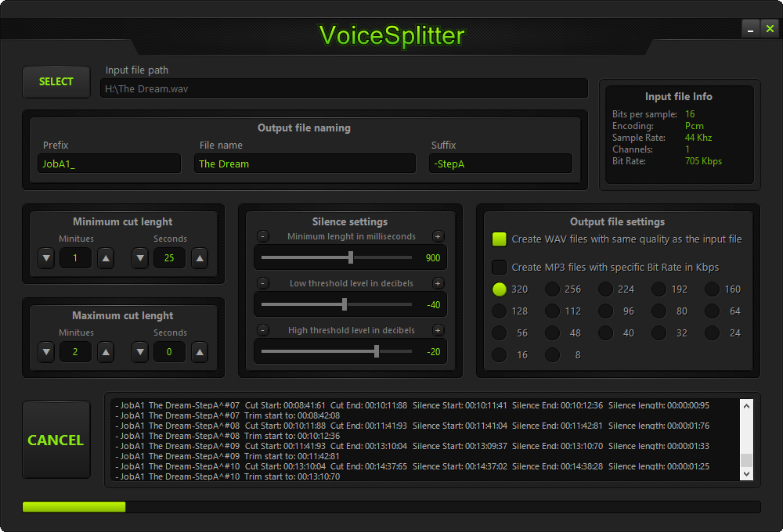Increase minimum cut length minutes with up arrow
The image size is (783, 532).
(106, 258)
